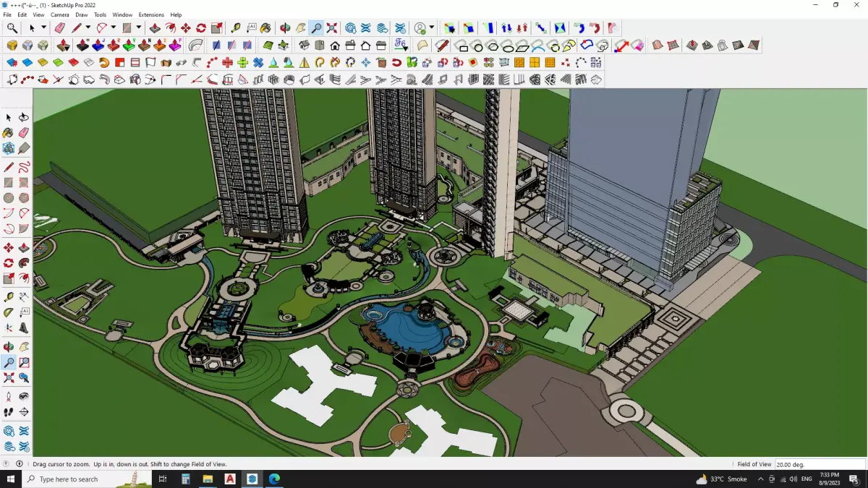868x488 pixels.
Task: Choose the Pan hand tool in top toolbar
Action: 300,28
